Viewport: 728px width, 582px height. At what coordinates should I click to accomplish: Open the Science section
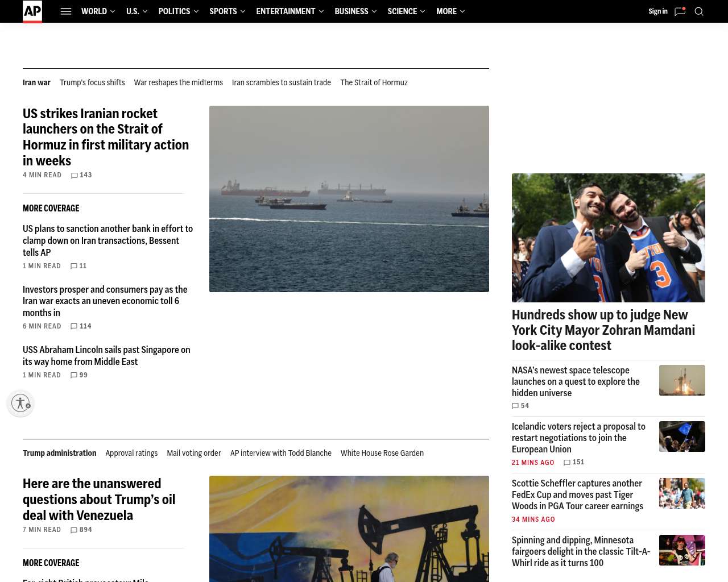point(402,11)
